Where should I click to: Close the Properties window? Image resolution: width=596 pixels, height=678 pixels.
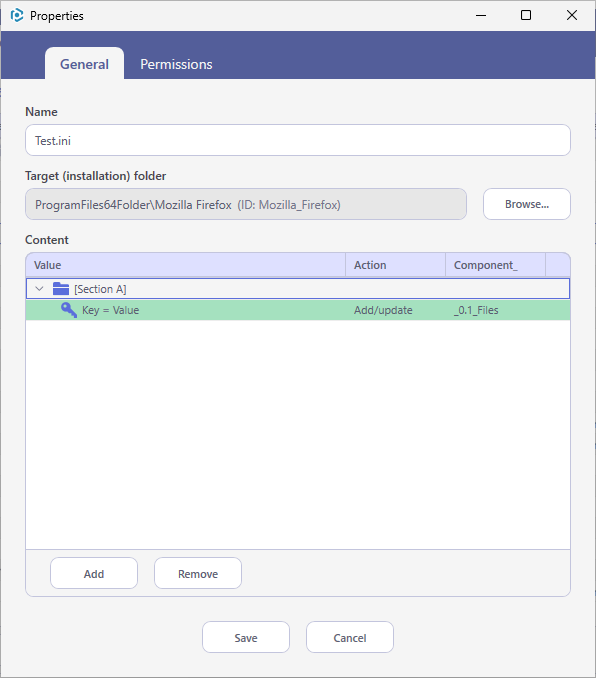tap(572, 16)
